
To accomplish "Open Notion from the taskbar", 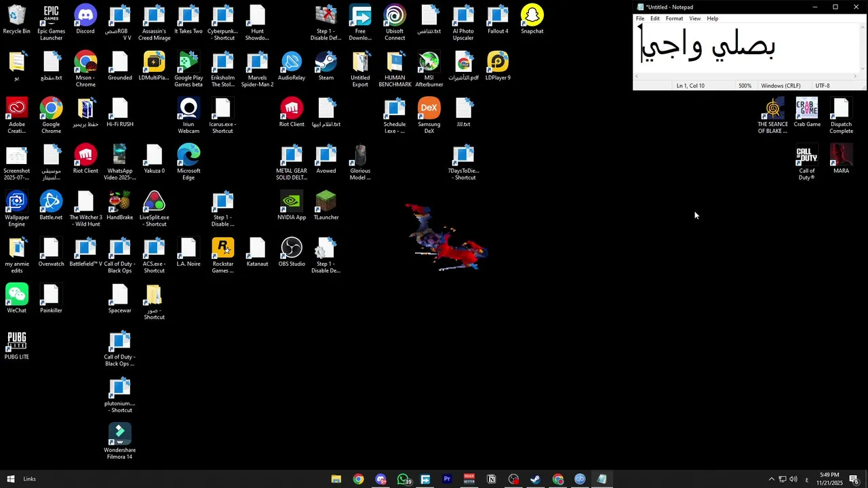I will 492,479.
